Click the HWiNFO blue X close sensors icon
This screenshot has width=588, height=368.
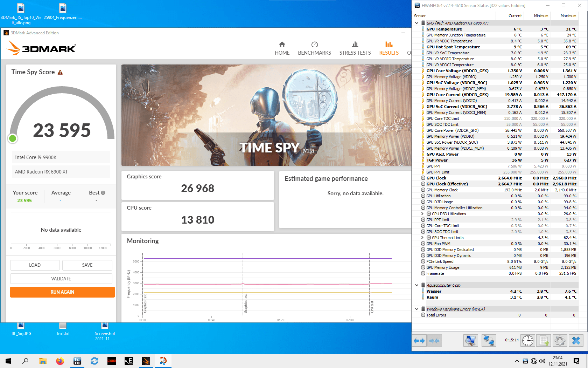click(576, 340)
